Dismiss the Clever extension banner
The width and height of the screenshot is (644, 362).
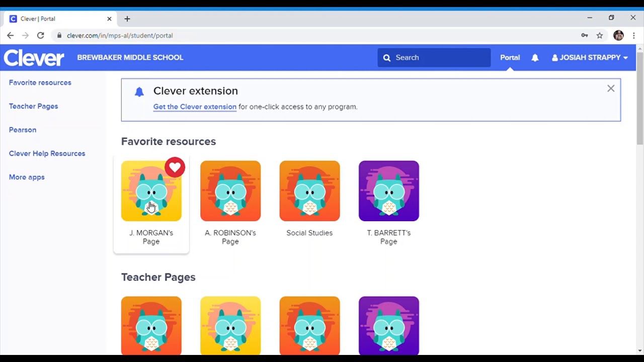tap(611, 88)
